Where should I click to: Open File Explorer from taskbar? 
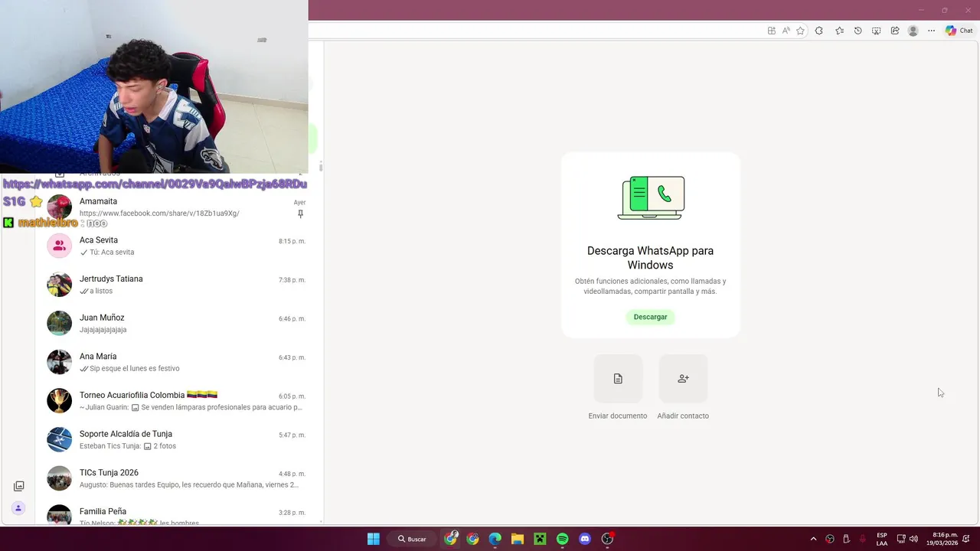[517, 539]
